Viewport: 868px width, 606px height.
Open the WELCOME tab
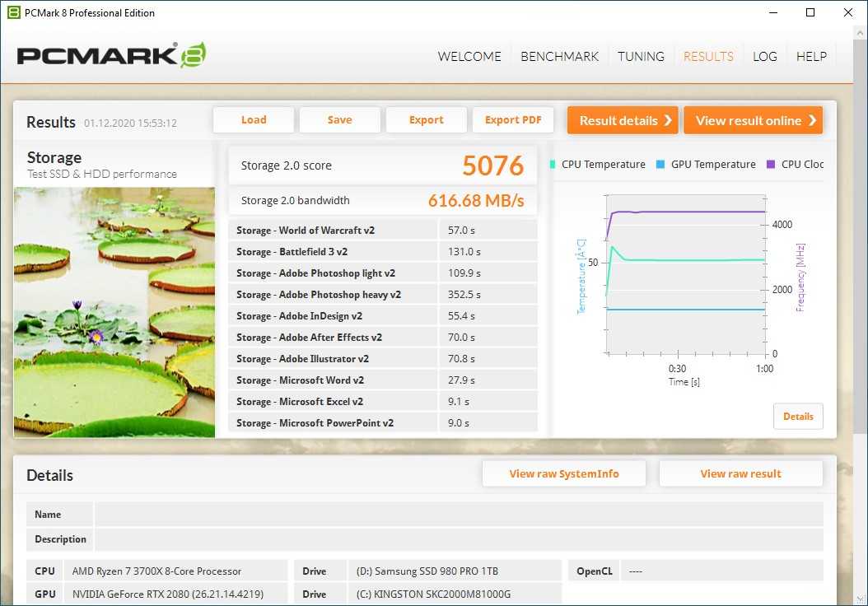click(x=469, y=57)
